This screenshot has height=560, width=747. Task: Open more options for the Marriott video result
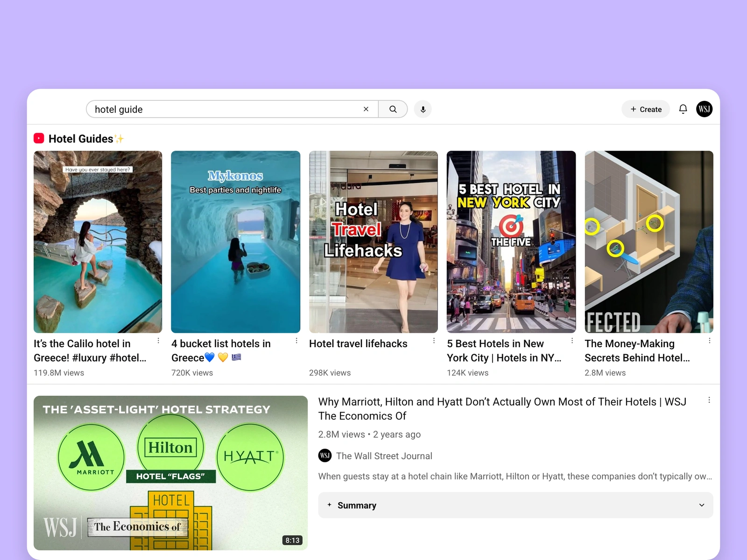(709, 400)
